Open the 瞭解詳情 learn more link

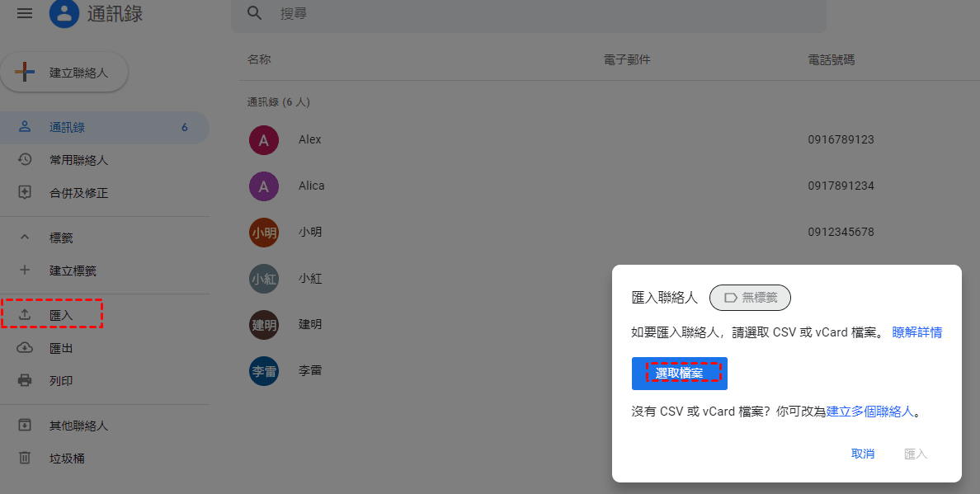pyautogui.click(x=916, y=332)
